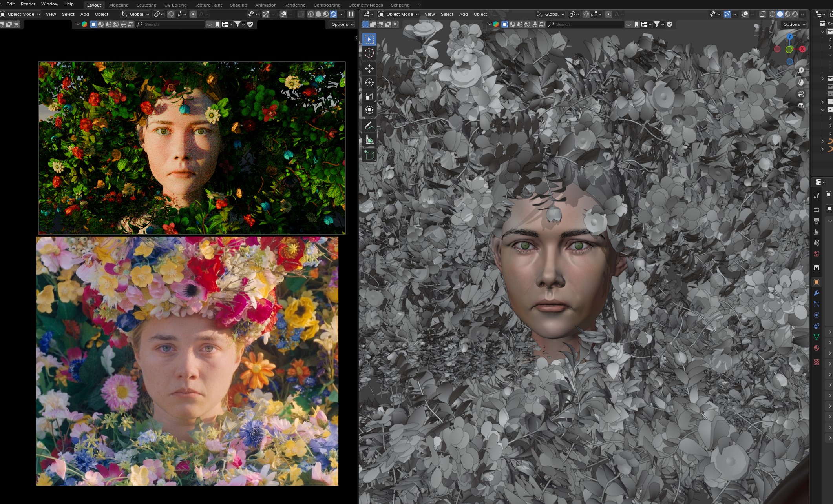Screen dimensions: 833x504
Task: Toggle X-ray in right viewport
Action: click(x=762, y=14)
